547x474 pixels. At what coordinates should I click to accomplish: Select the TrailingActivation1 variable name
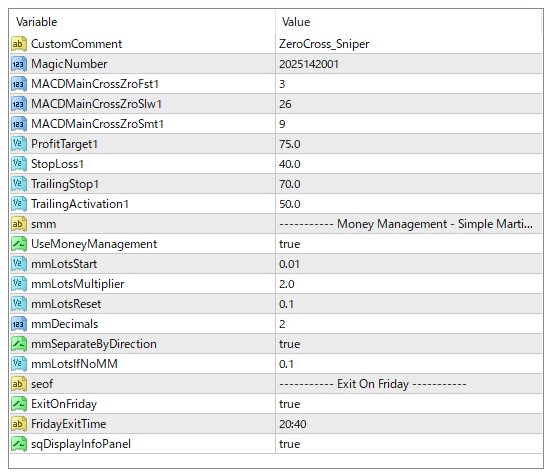[80, 204]
